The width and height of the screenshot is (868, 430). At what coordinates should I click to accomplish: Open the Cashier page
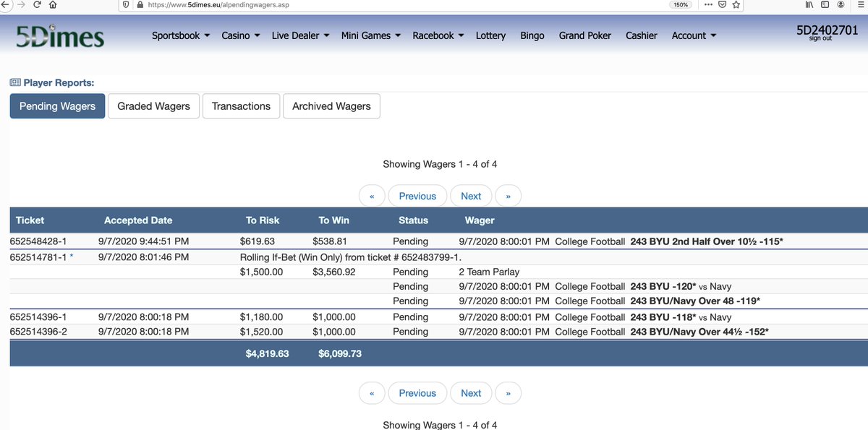642,35
